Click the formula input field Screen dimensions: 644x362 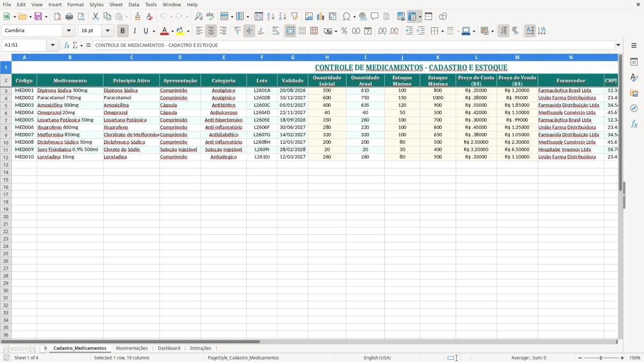(354, 45)
